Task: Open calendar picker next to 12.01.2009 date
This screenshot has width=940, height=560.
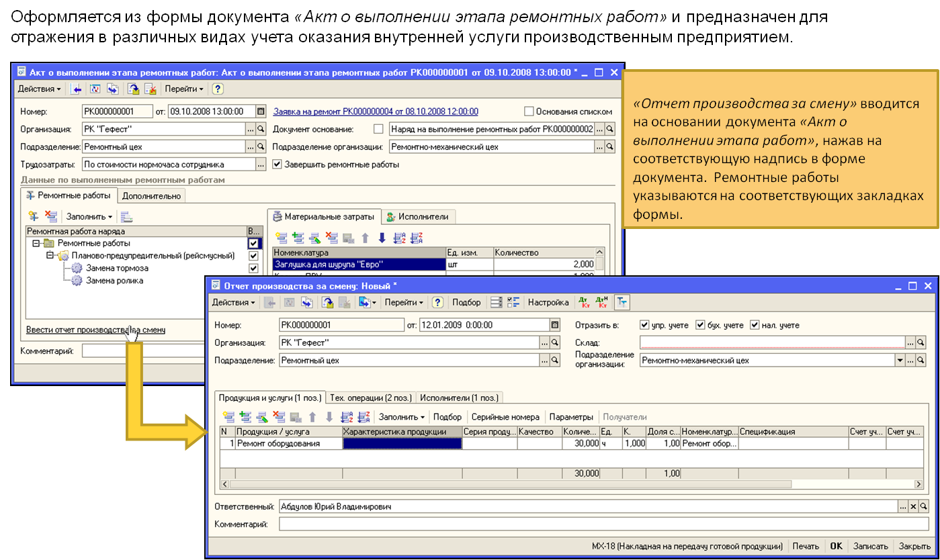Action: (554, 325)
